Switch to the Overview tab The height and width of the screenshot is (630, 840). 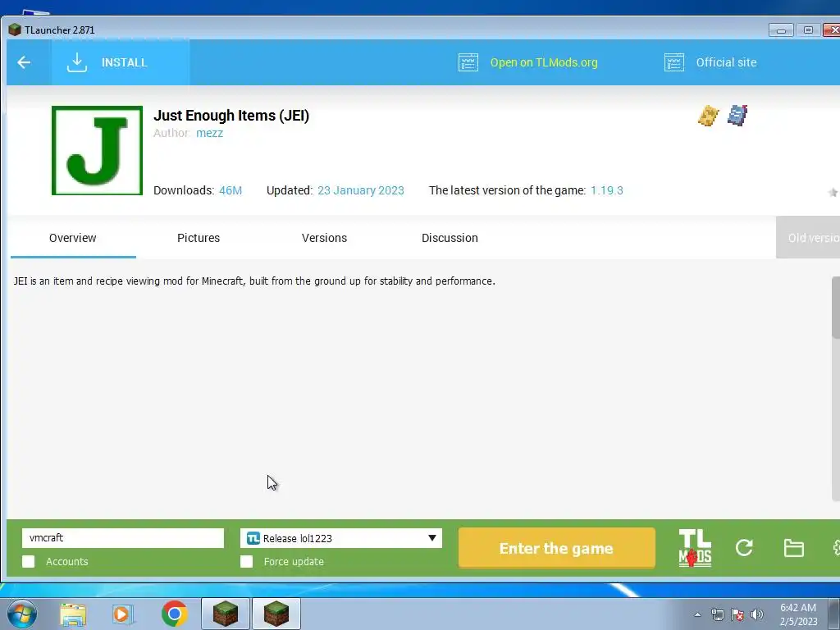[x=73, y=238]
